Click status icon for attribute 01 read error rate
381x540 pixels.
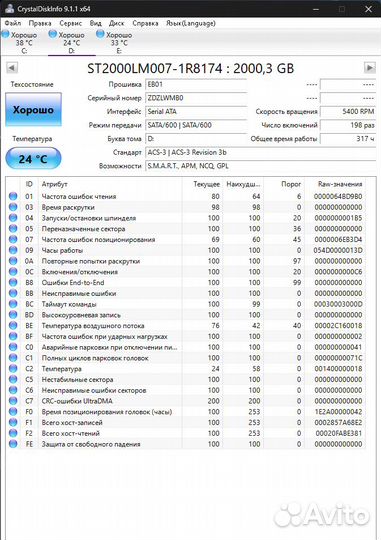13,196
